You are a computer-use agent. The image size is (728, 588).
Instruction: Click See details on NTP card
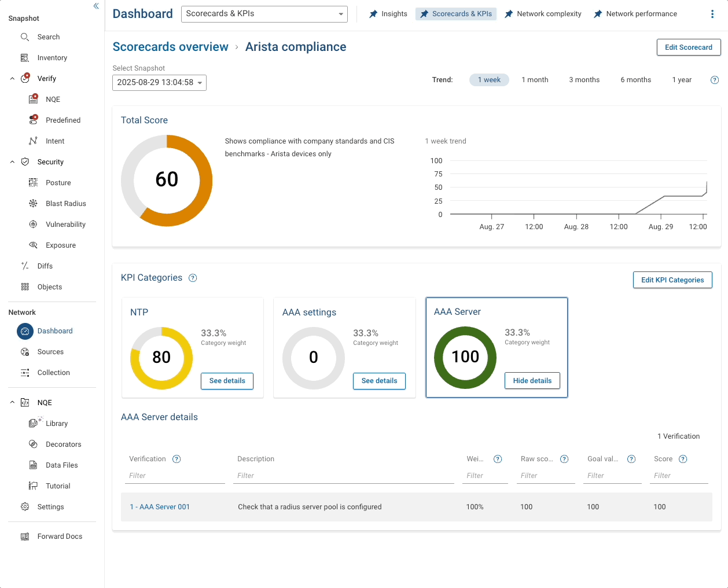tap(227, 381)
